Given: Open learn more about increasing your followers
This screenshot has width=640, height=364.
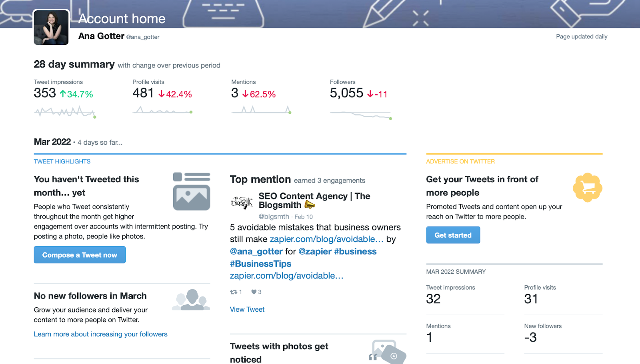Looking at the screenshot, I should pyautogui.click(x=100, y=334).
